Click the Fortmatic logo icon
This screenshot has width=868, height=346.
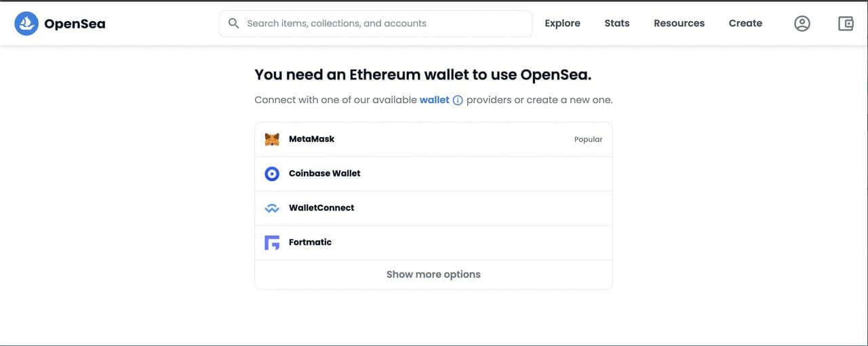point(272,242)
